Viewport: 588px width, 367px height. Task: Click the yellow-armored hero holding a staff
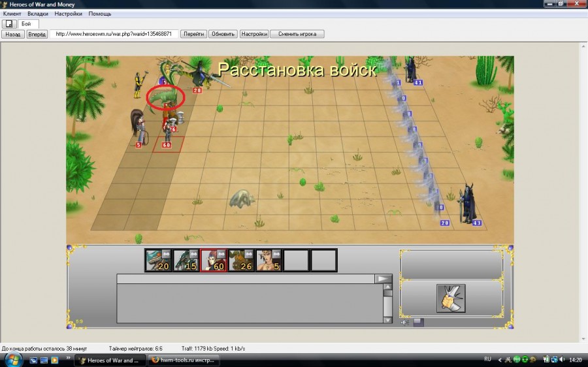[x=140, y=85]
